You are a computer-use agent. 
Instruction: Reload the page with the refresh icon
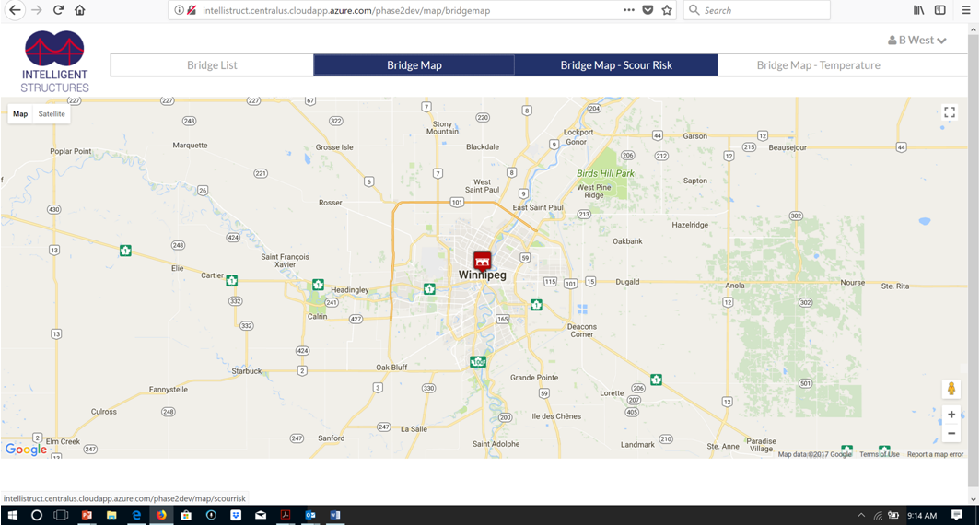(x=58, y=10)
